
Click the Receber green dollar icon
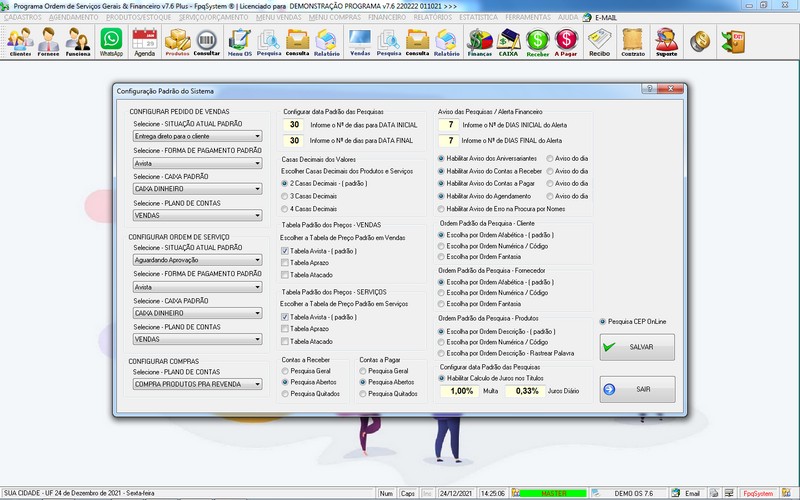tap(539, 42)
